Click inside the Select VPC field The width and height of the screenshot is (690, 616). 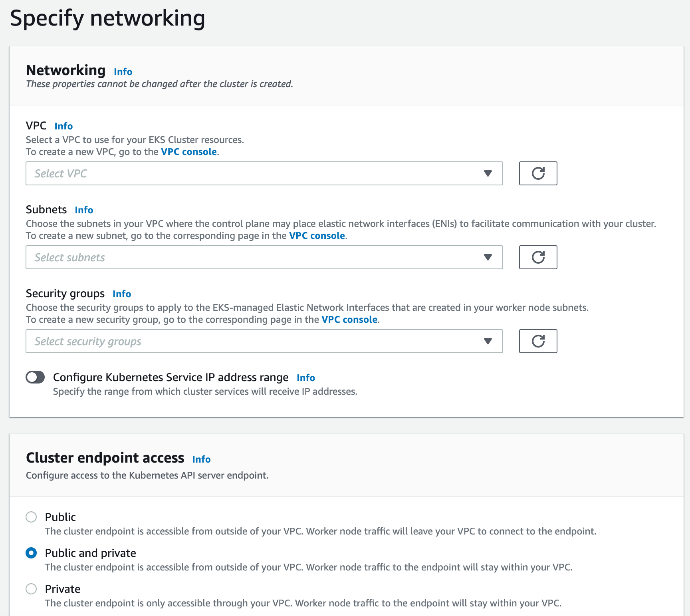tap(264, 173)
